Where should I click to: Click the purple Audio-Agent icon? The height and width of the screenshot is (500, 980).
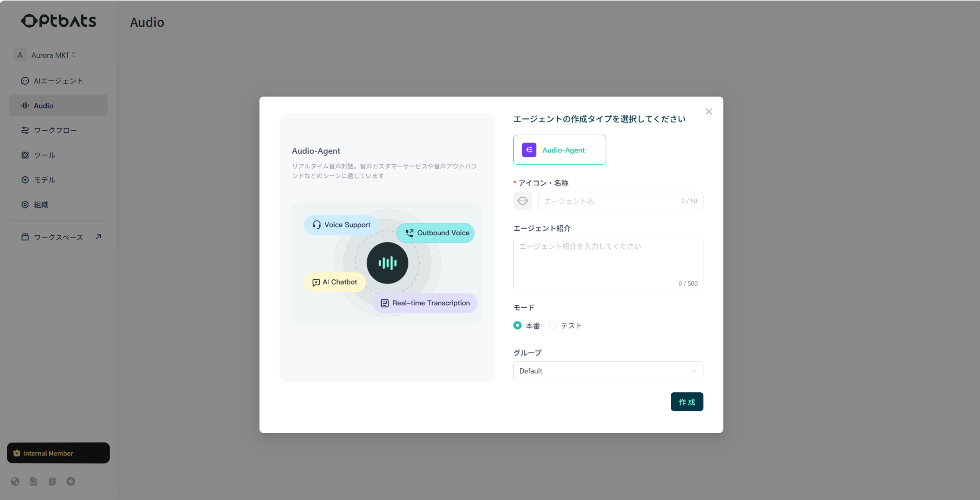point(529,150)
